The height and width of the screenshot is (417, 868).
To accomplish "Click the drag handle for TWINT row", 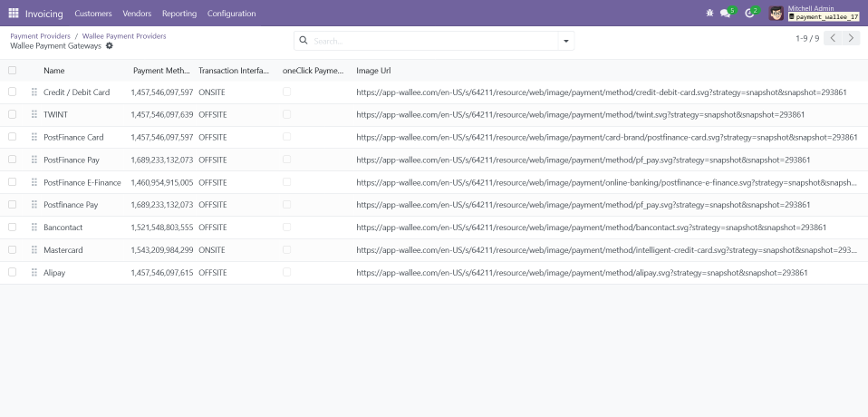I will pyautogui.click(x=34, y=115).
